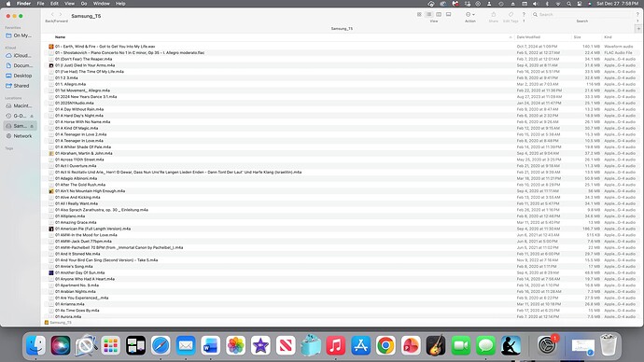Screen dimensions: 644x362
Task: Sort the list by Kind column
Action: (608, 37)
